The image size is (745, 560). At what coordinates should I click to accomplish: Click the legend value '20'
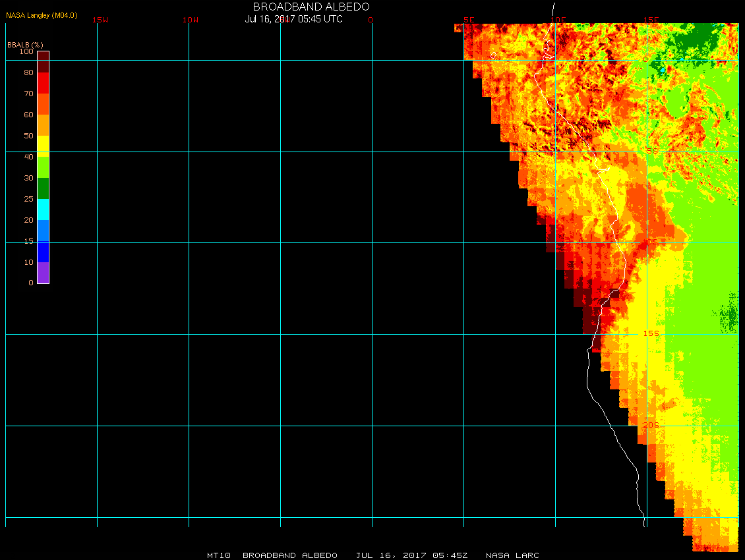pyautogui.click(x=29, y=220)
